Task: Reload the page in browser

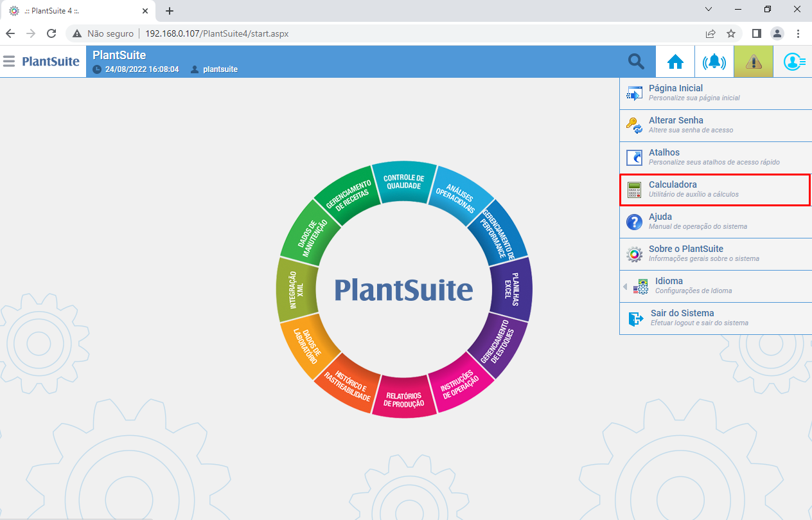Action: click(x=51, y=33)
